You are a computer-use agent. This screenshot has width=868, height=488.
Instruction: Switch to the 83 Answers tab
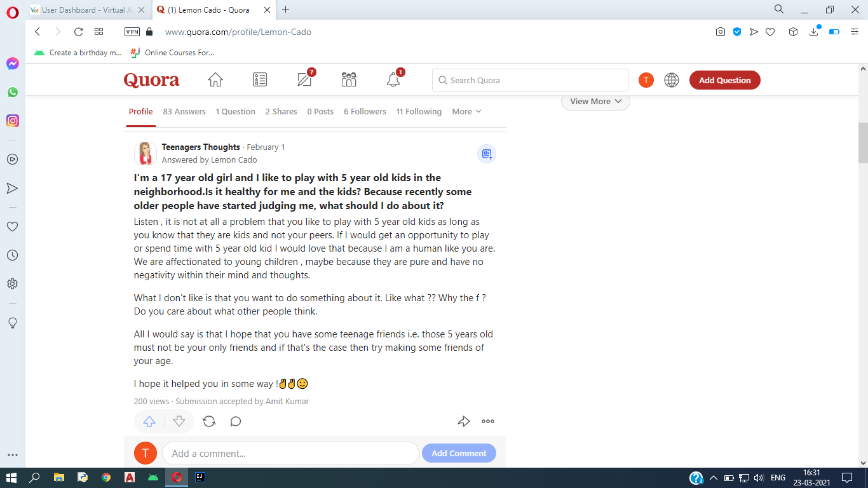click(184, 111)
